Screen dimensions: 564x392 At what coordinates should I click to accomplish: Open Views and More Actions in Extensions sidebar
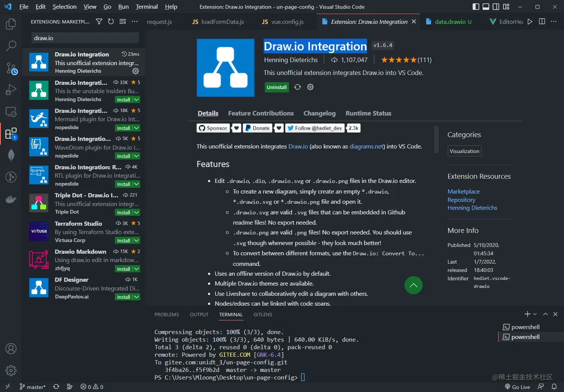click(134, 22)
